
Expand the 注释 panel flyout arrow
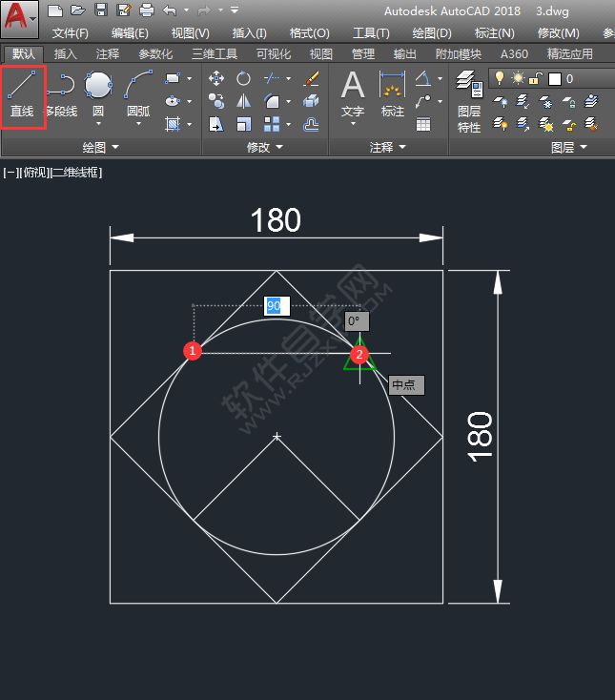(402, 147)
